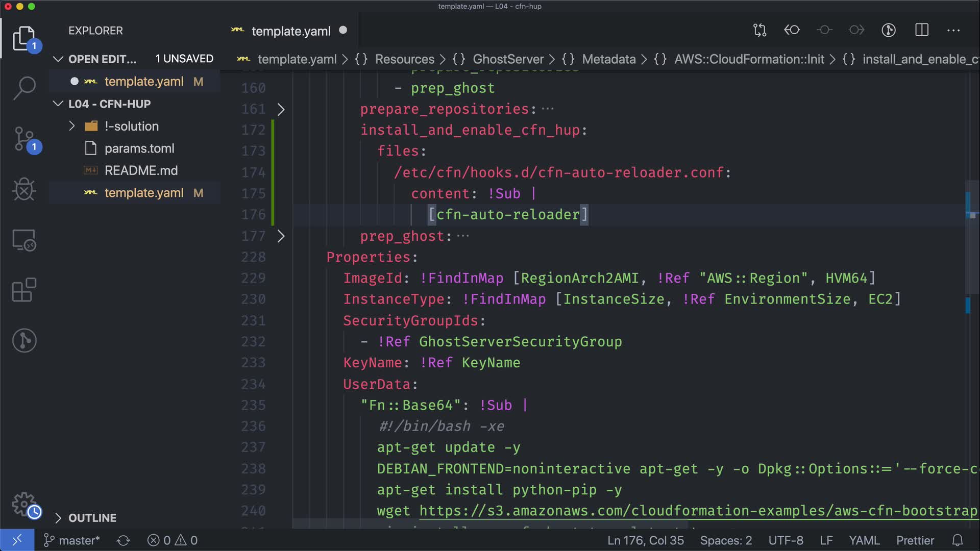Screen dimensions: 980x551
Task: Collapse the OPEN EDITORS section
Action: pyautogui.click(x=58, y=59)
